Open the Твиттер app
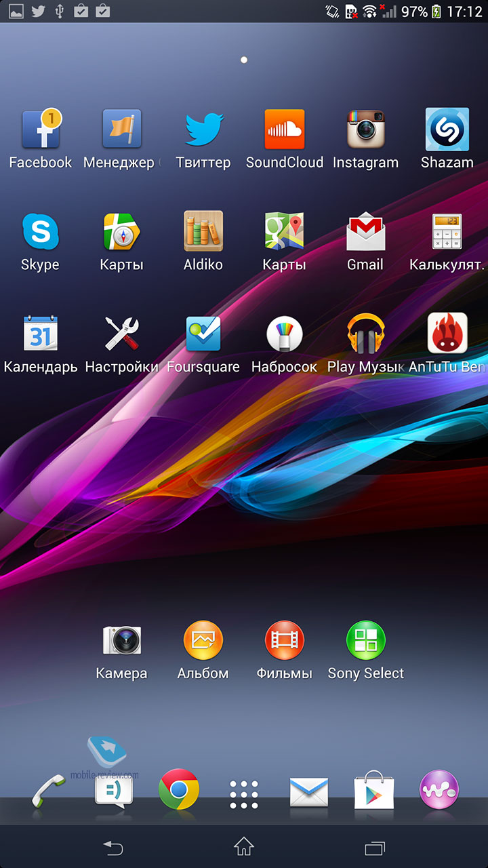Screen dimensions: 488x868 tap(203, 129)
